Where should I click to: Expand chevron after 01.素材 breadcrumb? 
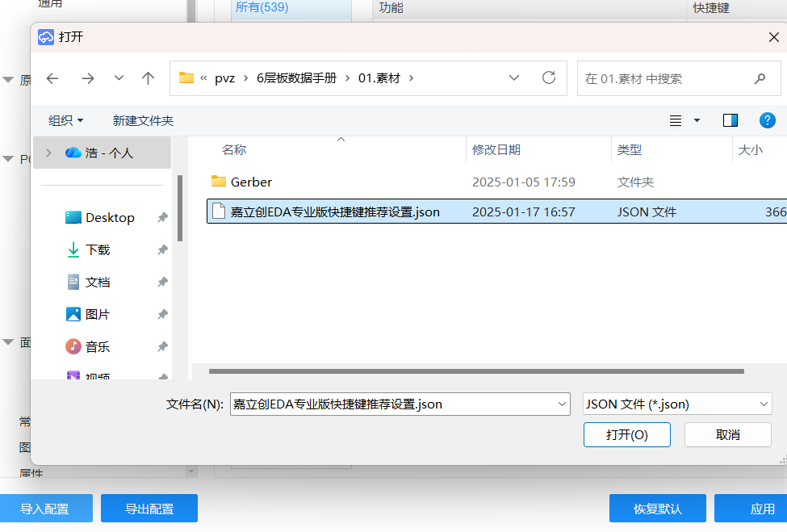412,78
